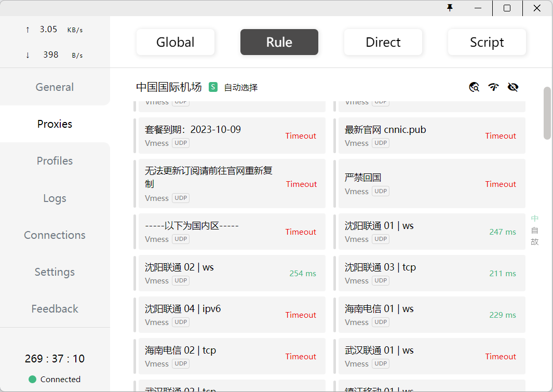553x392 pixels.
Task: Click the download speed 398 B/s
Action: [x=55, y=55]
